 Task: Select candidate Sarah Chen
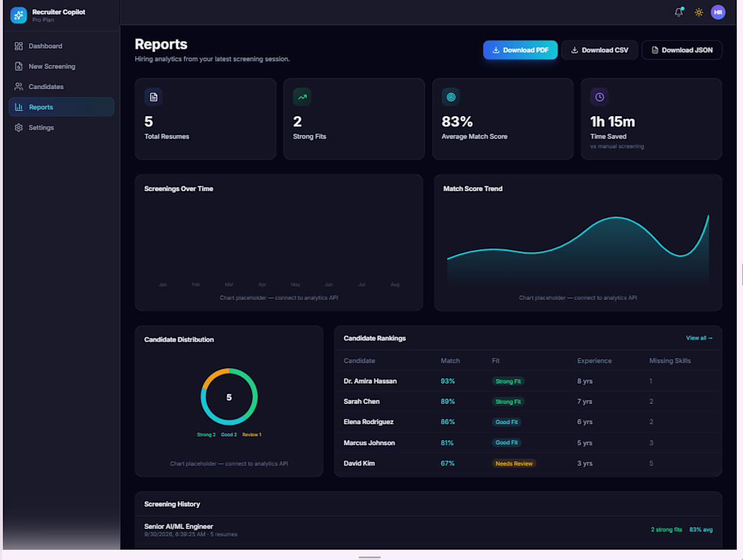(361, 401)
